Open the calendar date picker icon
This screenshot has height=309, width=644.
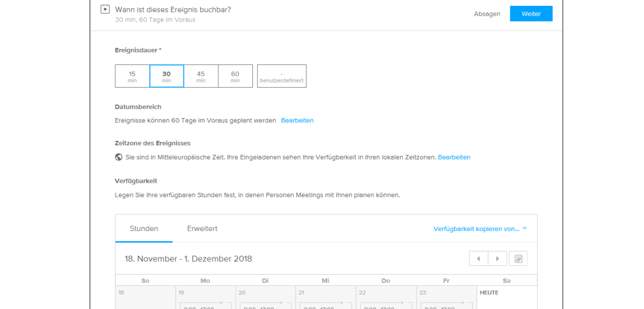click(x=518, y=258)
